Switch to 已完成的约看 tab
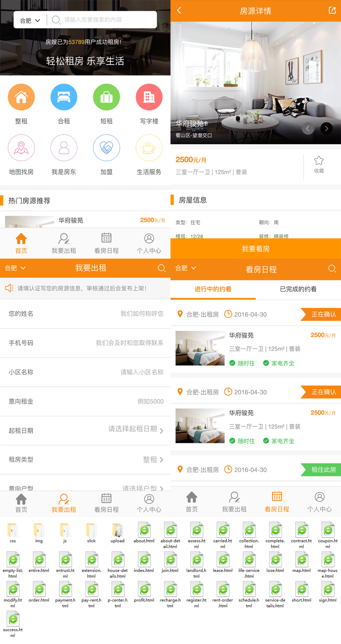This screenshot has height=644, width=341. (298, 289)
